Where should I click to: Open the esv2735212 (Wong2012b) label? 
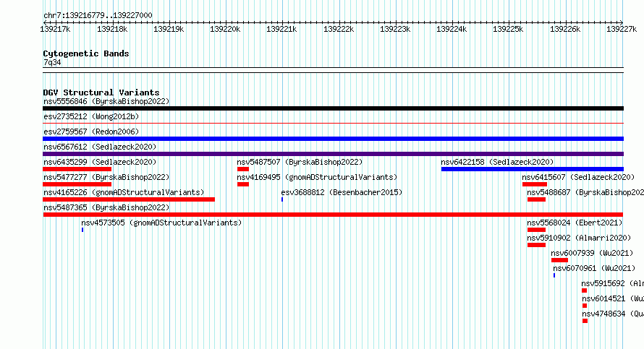[x=91, y=116]
